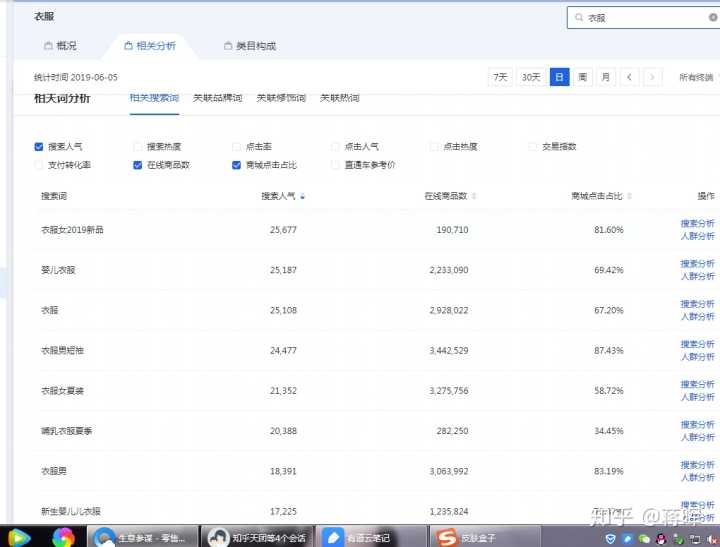Select the 30天 time range button
Viewport: 720px width, 547px height.
(x=531, y=77)
